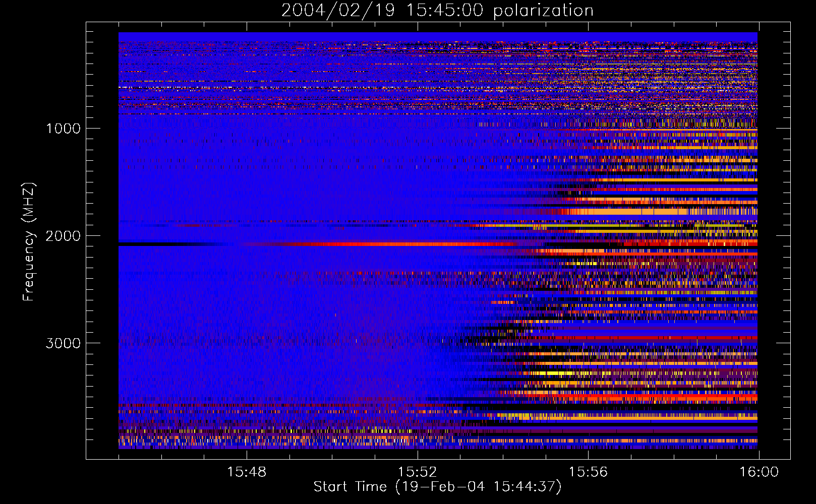The image size is (816, 504).
Task: Click the 16:00 time tick label
Action: pos(759,472)
